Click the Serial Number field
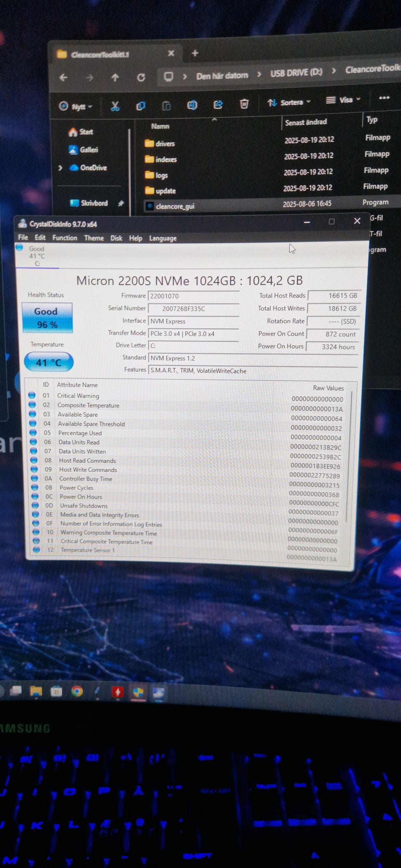Image resolution: width=401 pixels, height=868 pixels. (x=193, y=309)
